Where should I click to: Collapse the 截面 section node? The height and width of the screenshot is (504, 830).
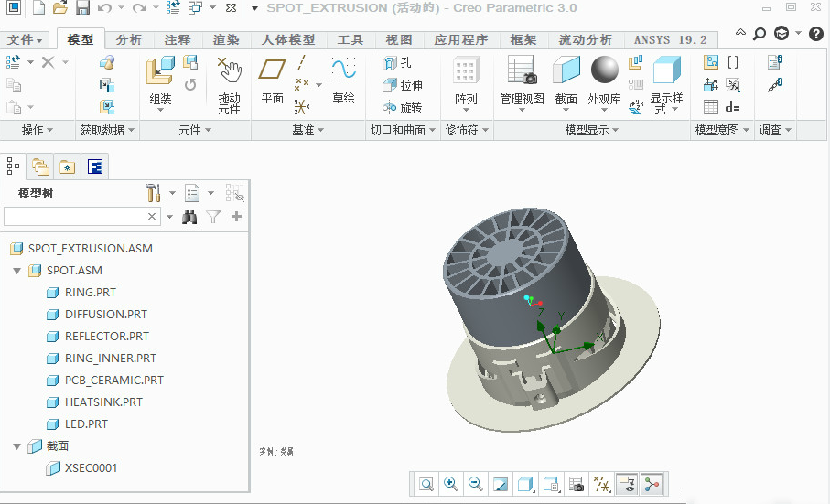pyautogui.click(x=16, y=446)
